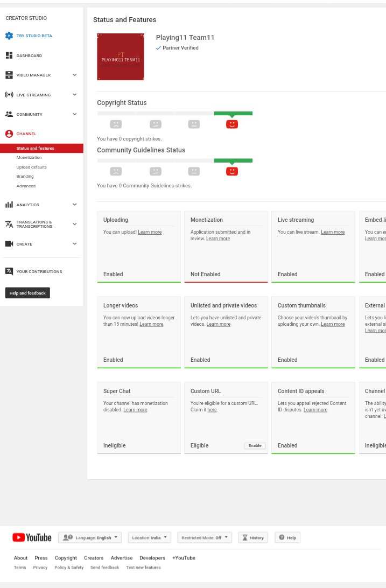The height and width of the screenshot is (588, 386).
Task: Click the question mark icon on Help button
Action: tap(282, 537)
